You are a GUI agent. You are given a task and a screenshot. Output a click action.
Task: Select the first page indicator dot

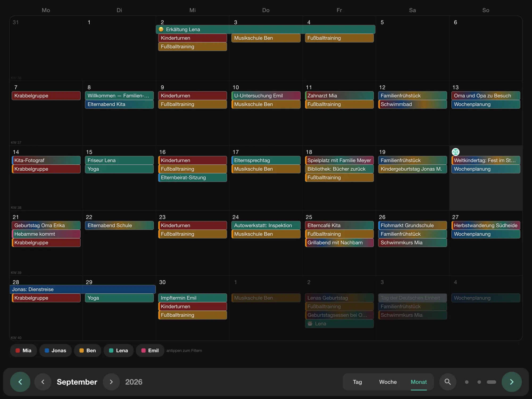pyautogui.click(x=467, y=382)
